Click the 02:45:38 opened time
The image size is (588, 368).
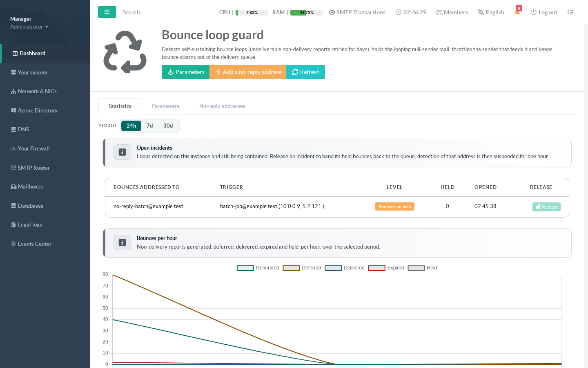(x=486, y=206)
